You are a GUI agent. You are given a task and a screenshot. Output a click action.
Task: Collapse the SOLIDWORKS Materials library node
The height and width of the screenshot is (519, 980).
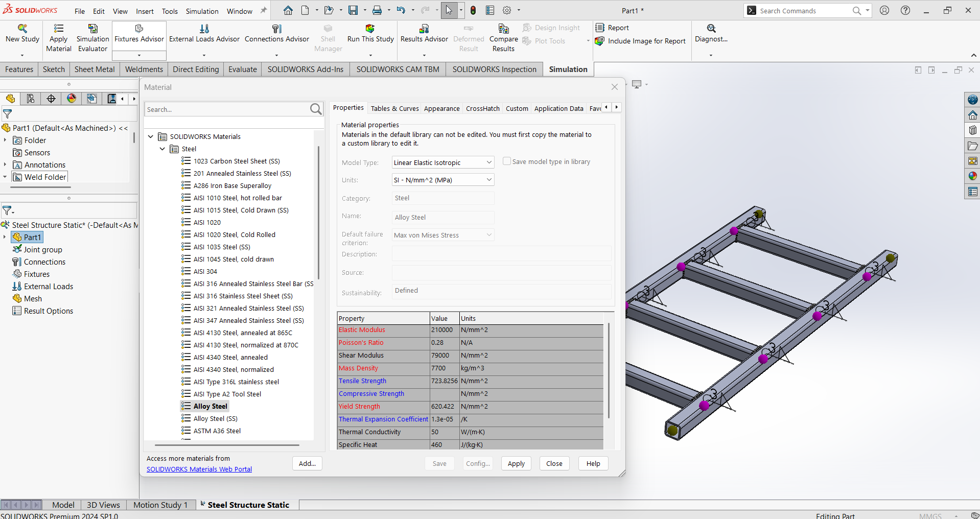click(151, 136)
